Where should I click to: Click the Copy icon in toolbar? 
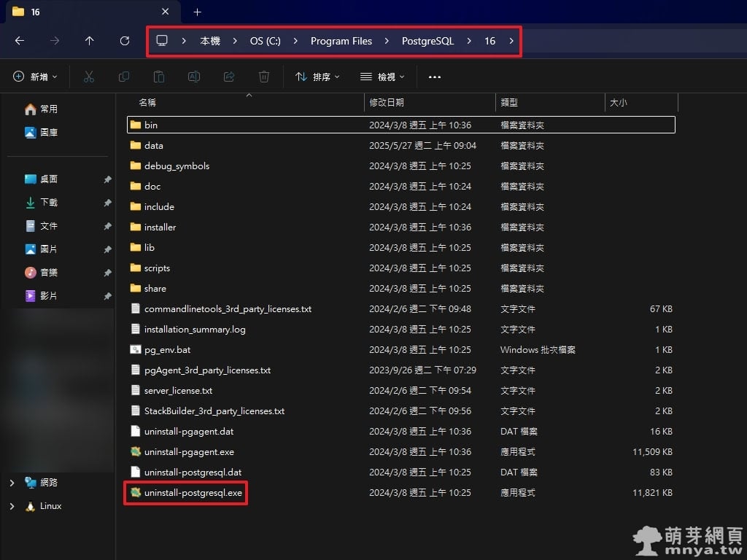(x=124, y=77)
